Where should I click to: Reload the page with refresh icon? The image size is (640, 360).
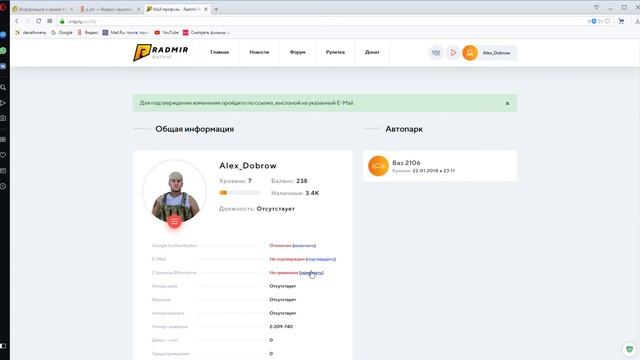38,21
